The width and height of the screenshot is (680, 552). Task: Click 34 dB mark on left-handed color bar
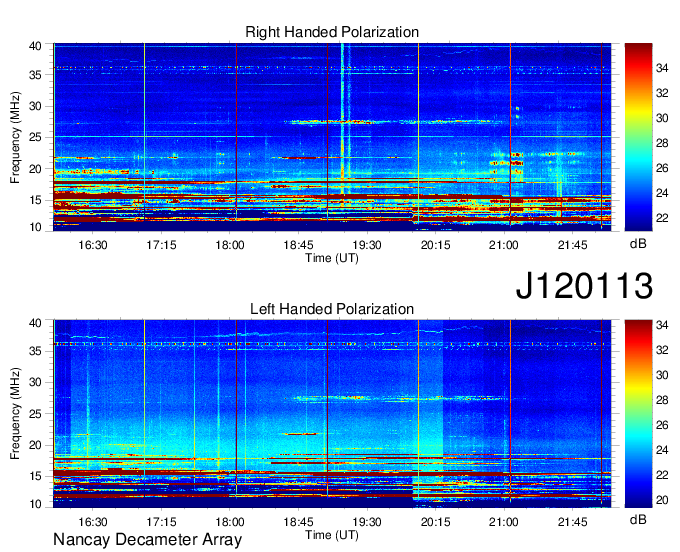point(662,325)
